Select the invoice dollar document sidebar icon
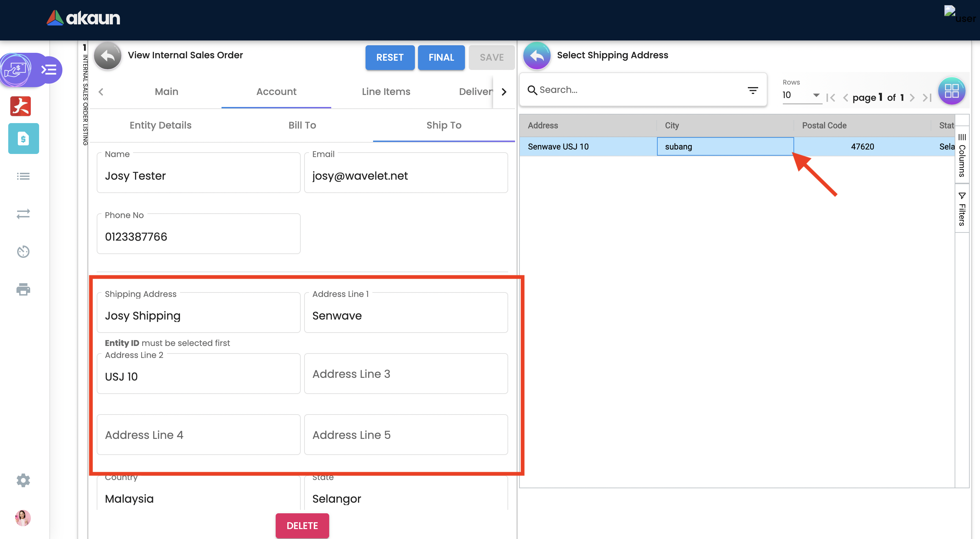This screenshot has height=539, width=980. 24,139
